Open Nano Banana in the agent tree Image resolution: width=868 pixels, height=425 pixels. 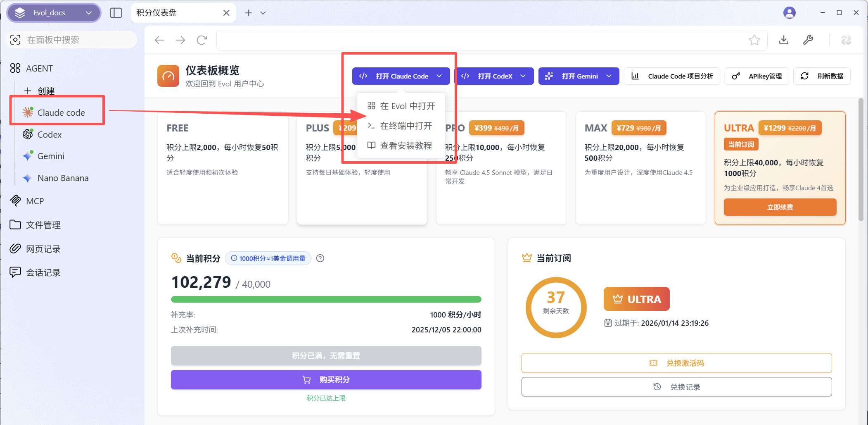(63, 178)
